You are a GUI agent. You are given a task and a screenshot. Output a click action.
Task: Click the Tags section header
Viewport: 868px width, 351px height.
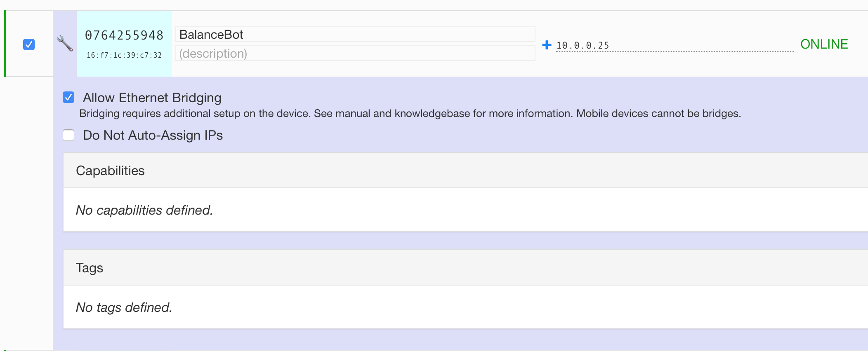tap(465, 268)
